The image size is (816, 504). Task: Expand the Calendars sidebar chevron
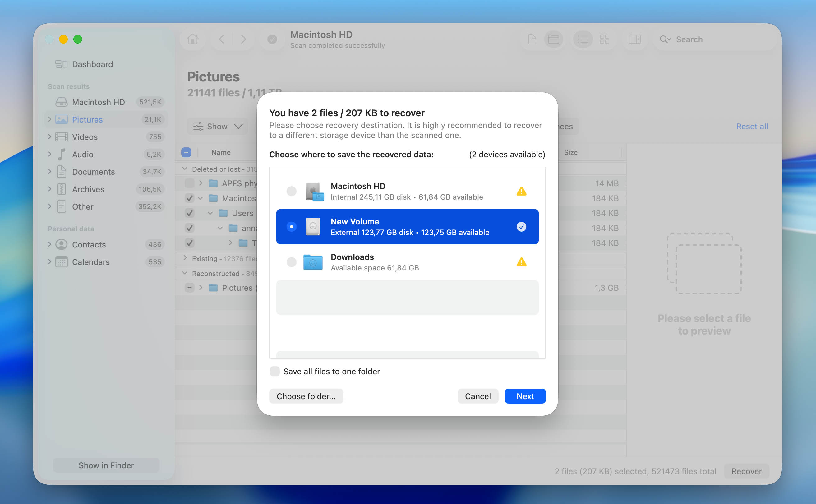[49, 261]
